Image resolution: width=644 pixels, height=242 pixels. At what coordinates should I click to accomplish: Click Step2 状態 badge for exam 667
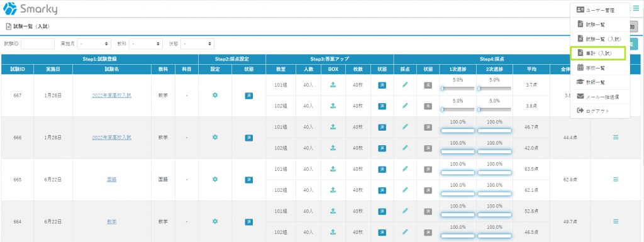(248, 96)
